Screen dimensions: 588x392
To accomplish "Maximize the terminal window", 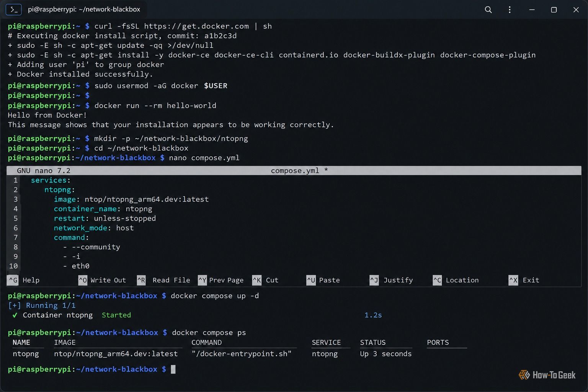I will pyautogui.click(x=554, y=10).
